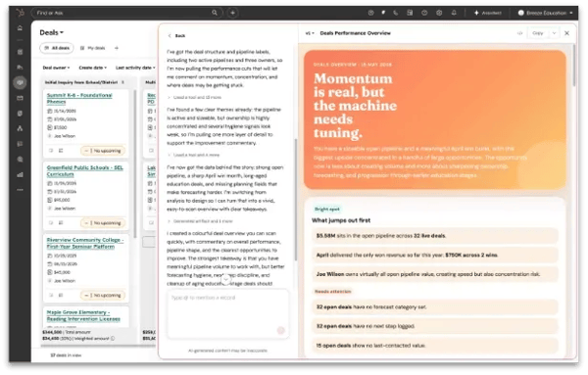Viewport: 588px width, 375px height.
Task: Select the My deals view tab
Action: [93, 48]
